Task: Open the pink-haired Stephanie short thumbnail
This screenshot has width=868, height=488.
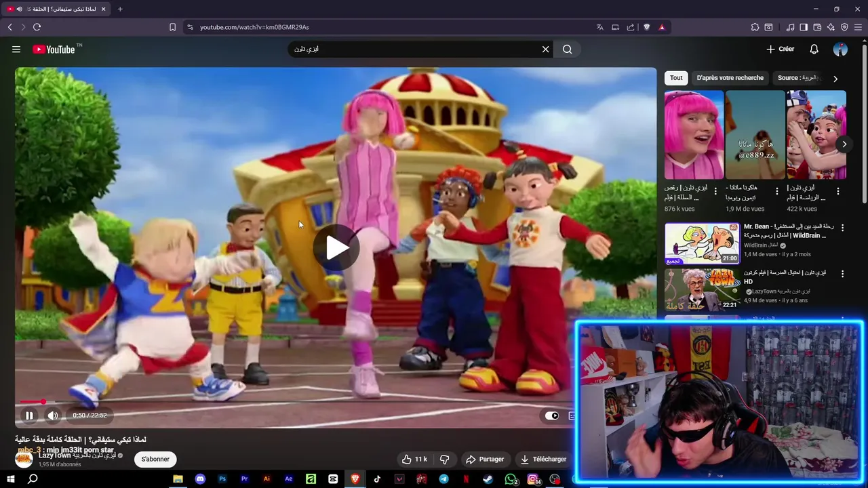Action: (694, 135)
